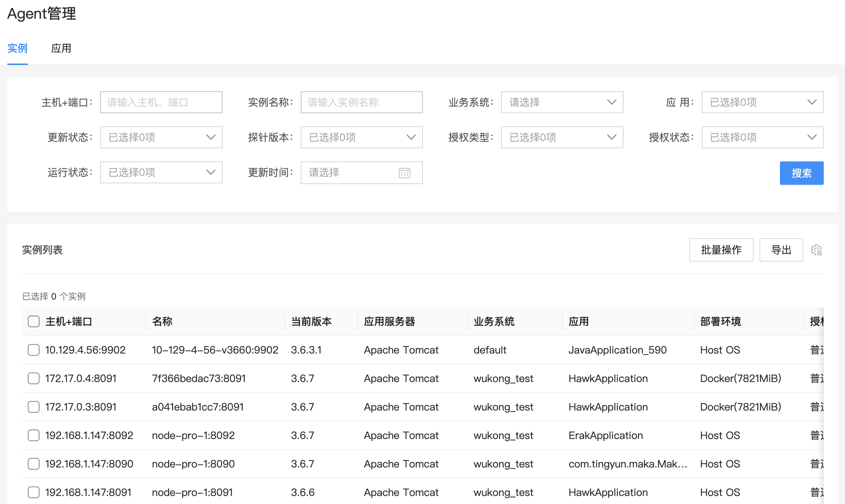Check the row 172.17.0.4:8091

(34, 378)
